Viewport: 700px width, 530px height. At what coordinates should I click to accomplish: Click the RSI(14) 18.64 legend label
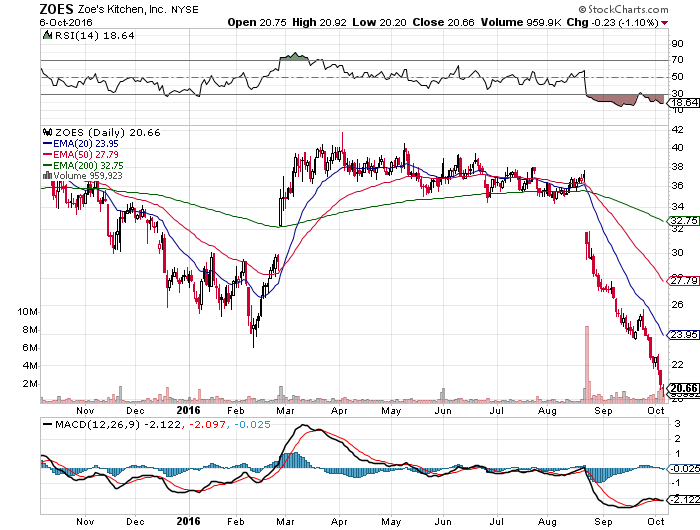[x=94, y=36]
